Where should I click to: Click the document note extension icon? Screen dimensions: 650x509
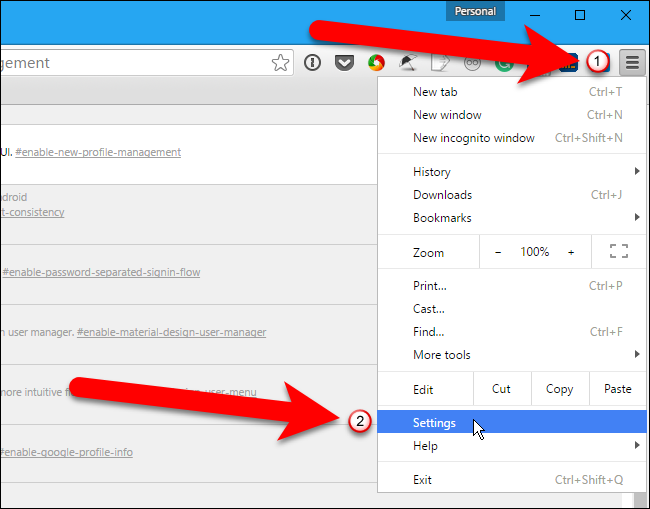(x=440, y=63)
